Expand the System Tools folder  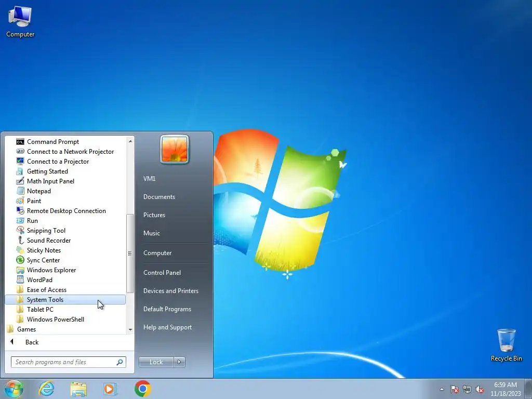tap(65, 299)
